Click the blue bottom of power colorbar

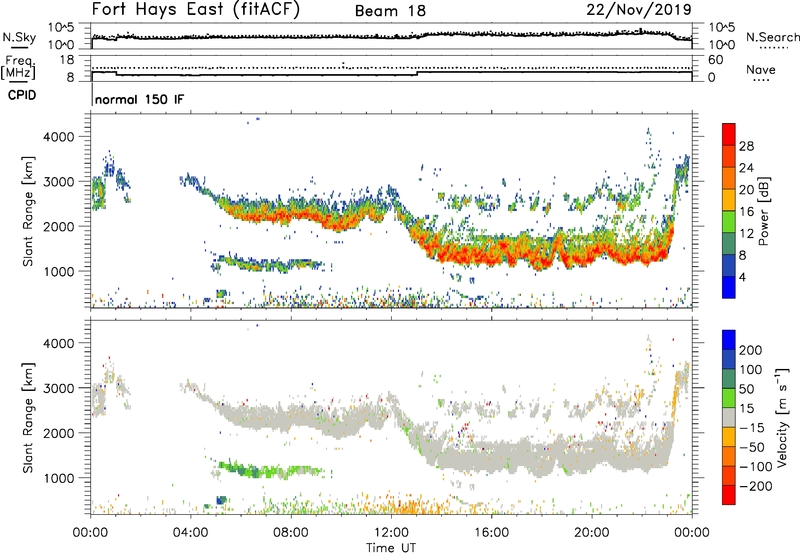pyautogui.click(x=729, y=289)
